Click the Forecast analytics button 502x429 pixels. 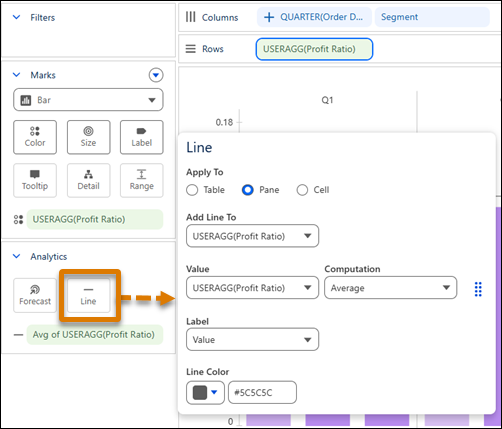[35, 296]
